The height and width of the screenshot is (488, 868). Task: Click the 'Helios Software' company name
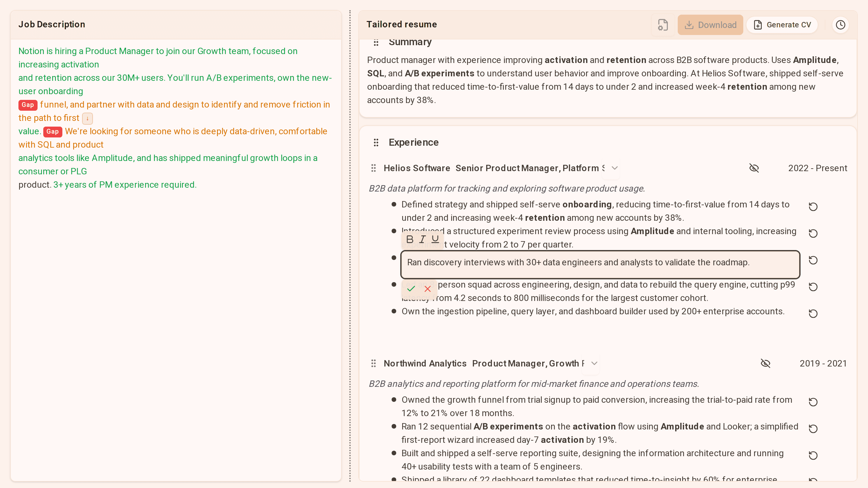tap(417, 168)
